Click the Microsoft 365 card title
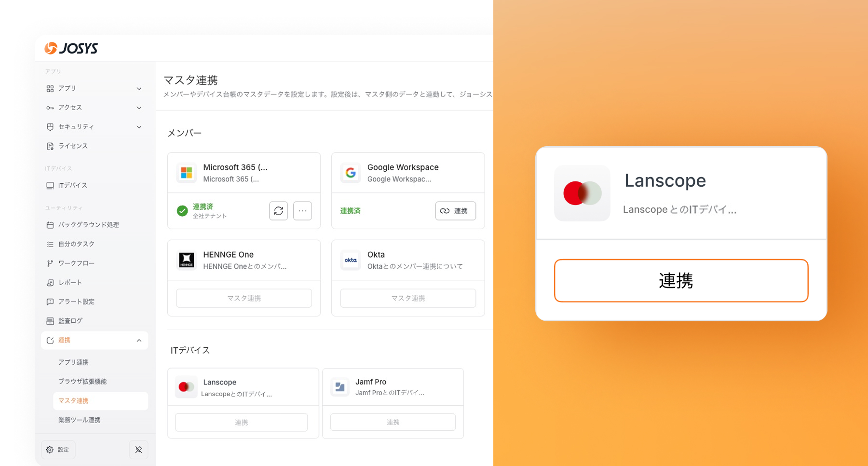Image resolution: width=868 pixels, height=466 pixels. (235, 167)
